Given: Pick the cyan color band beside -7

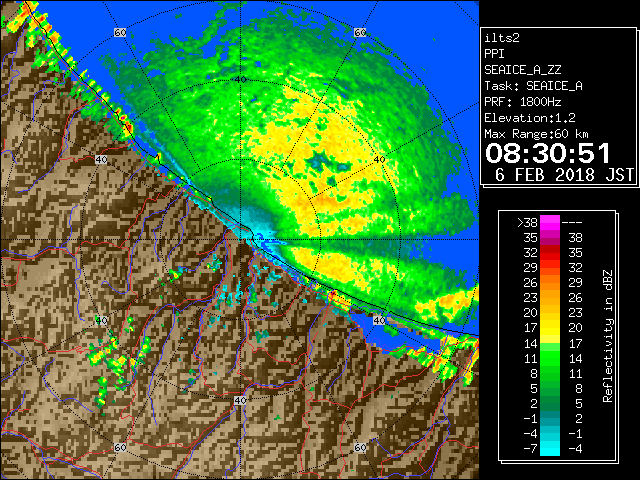Looking at the screenshot, I should click(x=550, y=449).
